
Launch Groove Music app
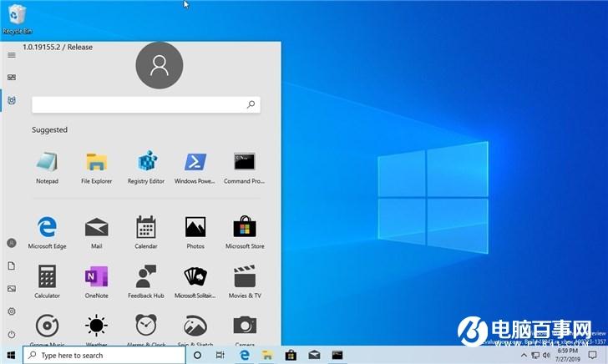click(47, 330)
